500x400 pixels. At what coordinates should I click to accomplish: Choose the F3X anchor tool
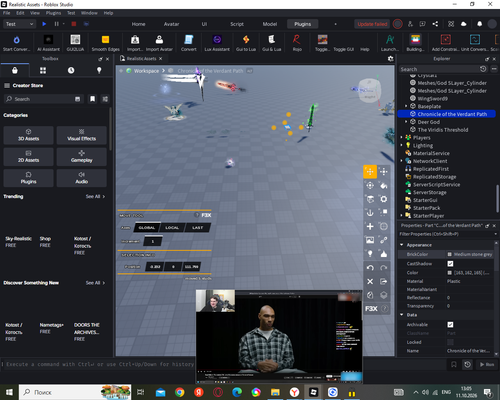click(x=370, y=213)
